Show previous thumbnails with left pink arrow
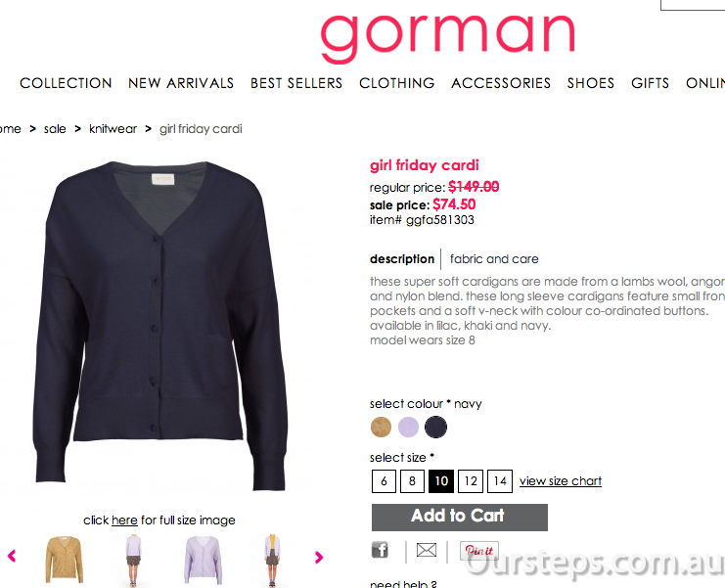725x588 pixels. pos(12,556)
